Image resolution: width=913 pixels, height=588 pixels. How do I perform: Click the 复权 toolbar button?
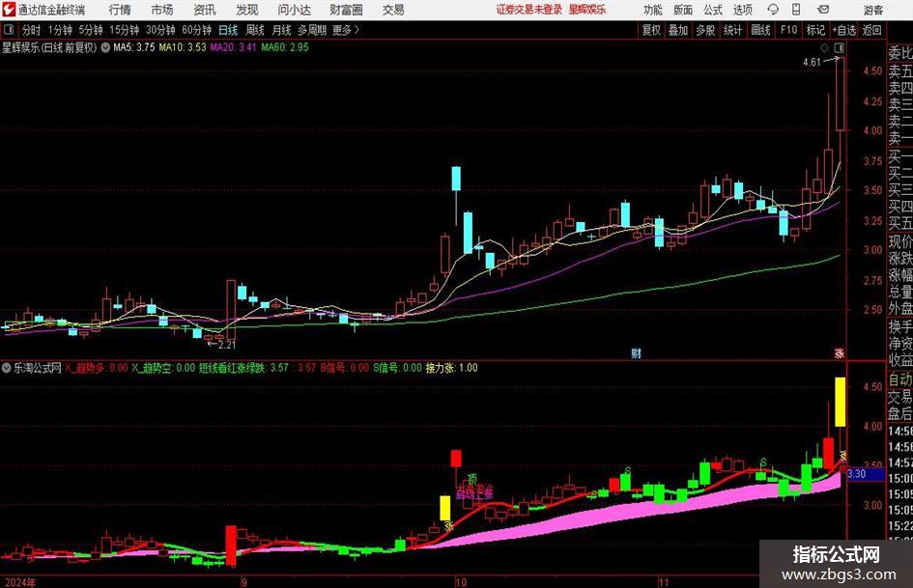651,30
